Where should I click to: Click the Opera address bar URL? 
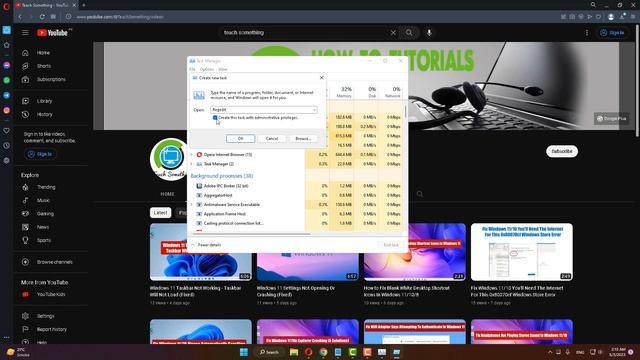point(120,17)
